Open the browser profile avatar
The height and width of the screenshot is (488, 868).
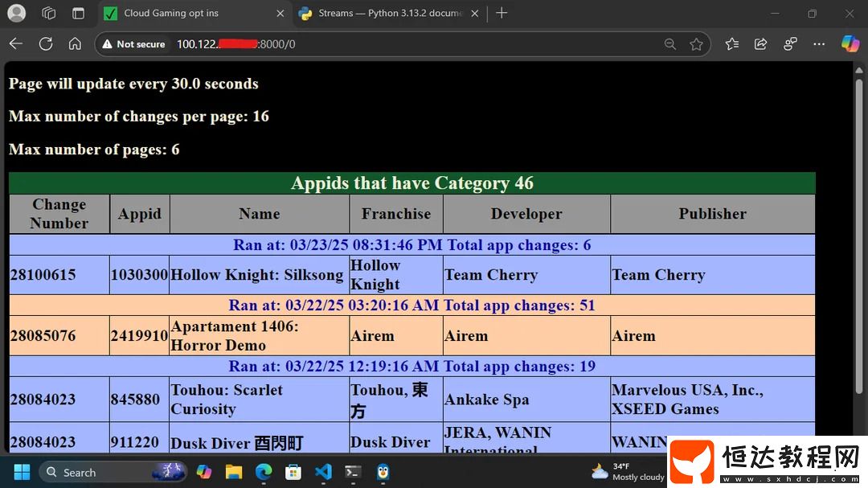tap(17, 13)
